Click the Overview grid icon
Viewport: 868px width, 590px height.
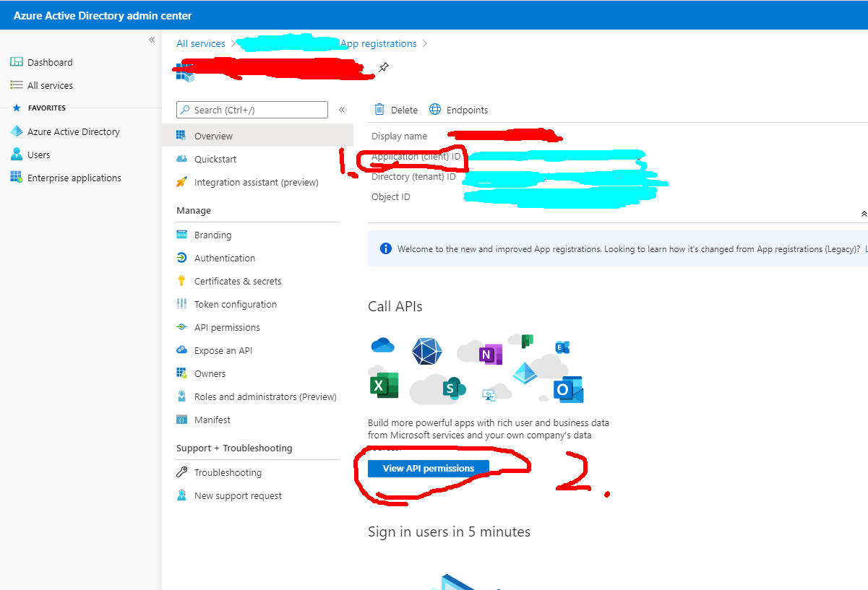pyautogui.click(x=181, y=136)
